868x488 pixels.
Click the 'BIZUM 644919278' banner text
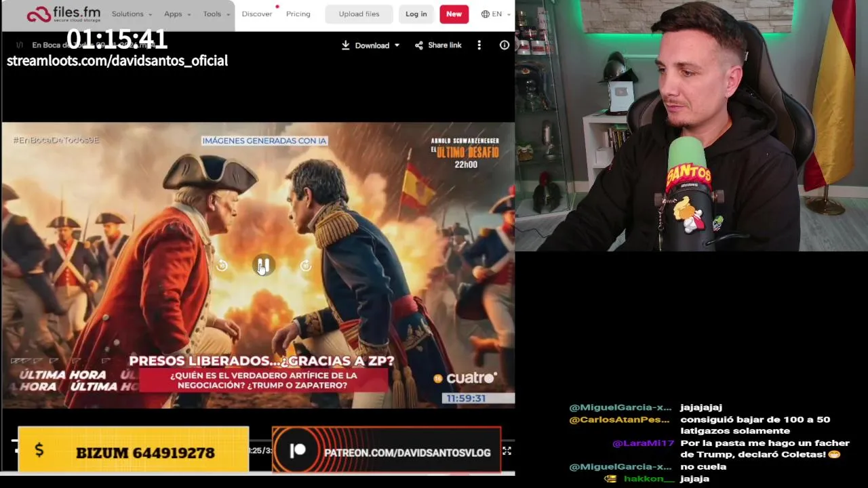click(x=145, y=453)
